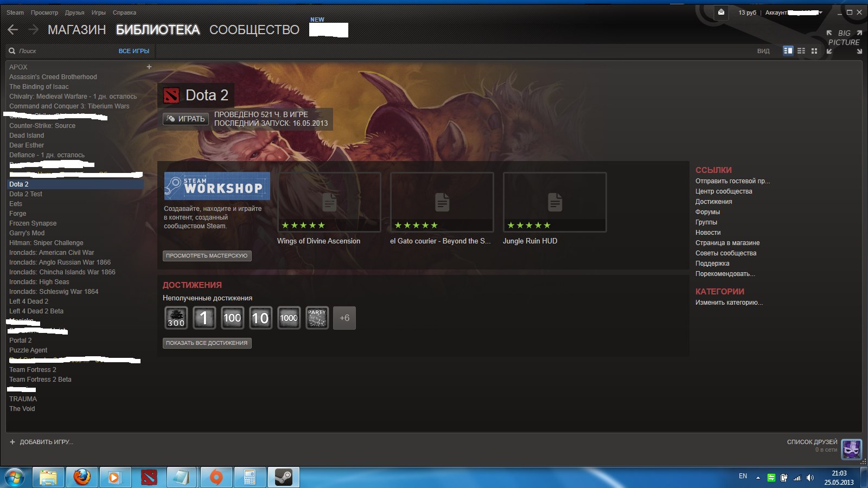Switch to the СООБЩЕСТВО tab
Image resolution: width=868 pixels, height=488 pixels.
pyautogui.click(x=254, y=30)
